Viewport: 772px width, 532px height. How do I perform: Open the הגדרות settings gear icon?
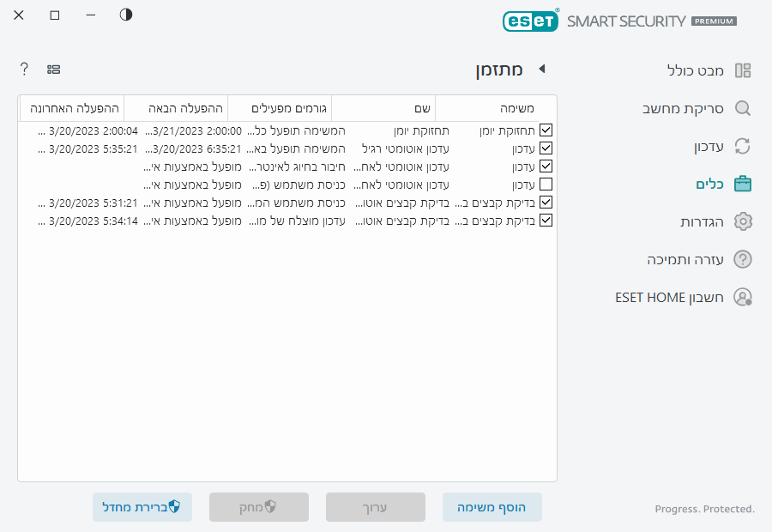[743, 221]
